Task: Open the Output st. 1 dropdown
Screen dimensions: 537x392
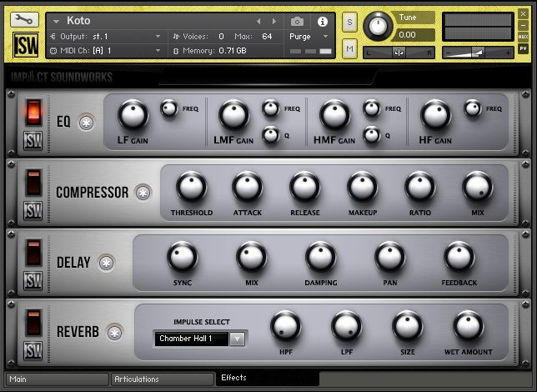Action: pos(158,37)
